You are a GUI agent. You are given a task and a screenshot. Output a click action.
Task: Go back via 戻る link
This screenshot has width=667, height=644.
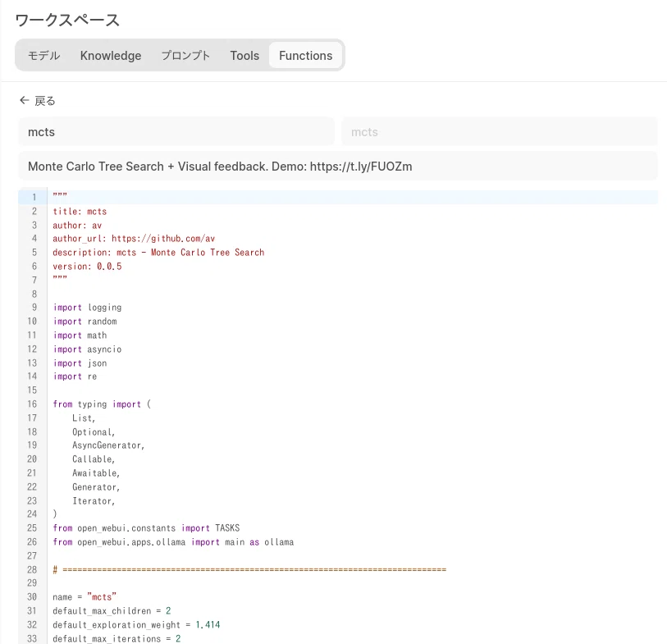44,101
